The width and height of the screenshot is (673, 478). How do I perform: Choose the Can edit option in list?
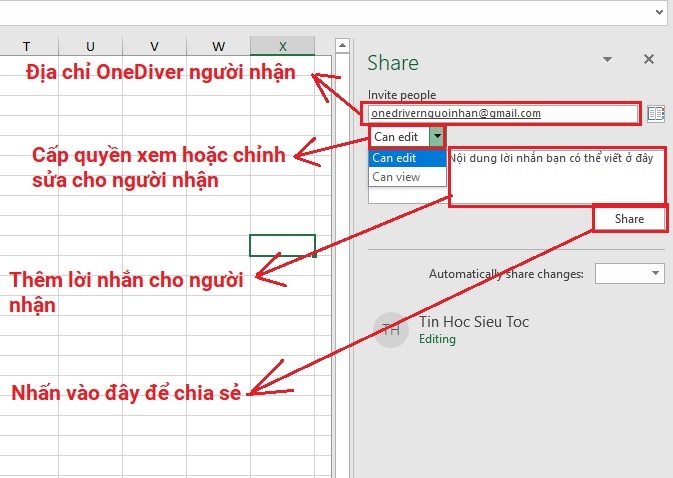pos(407,158)
